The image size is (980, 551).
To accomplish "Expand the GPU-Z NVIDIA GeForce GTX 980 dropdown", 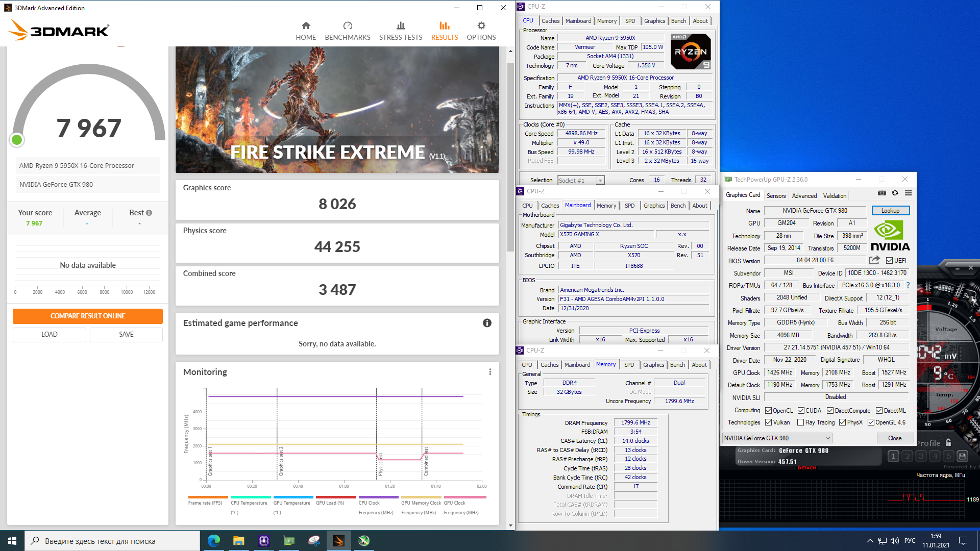I will pos(777,438).
